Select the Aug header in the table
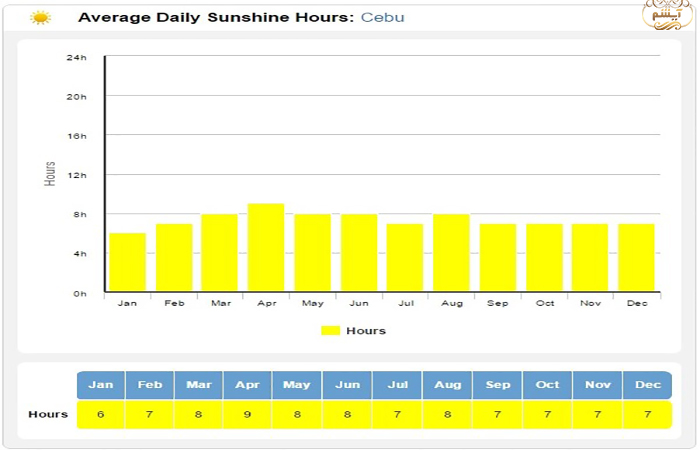This screenshot has height=450, width=700. tap(447, 385)
